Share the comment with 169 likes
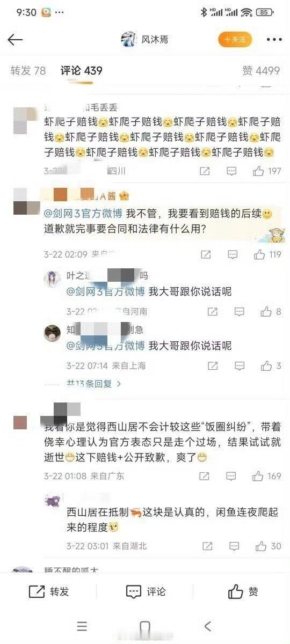Image resolution: width=290 pixels, height=644 pixels. point(205,475)
